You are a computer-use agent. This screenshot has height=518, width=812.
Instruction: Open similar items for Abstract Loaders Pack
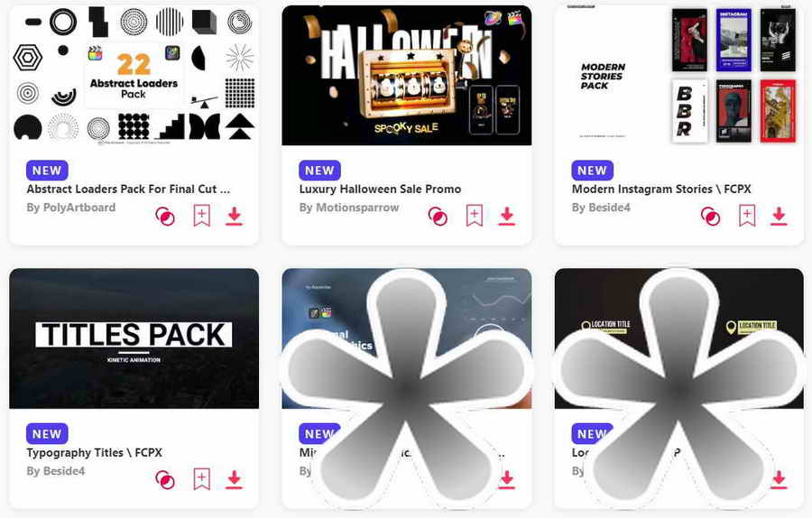pos(165,216)
